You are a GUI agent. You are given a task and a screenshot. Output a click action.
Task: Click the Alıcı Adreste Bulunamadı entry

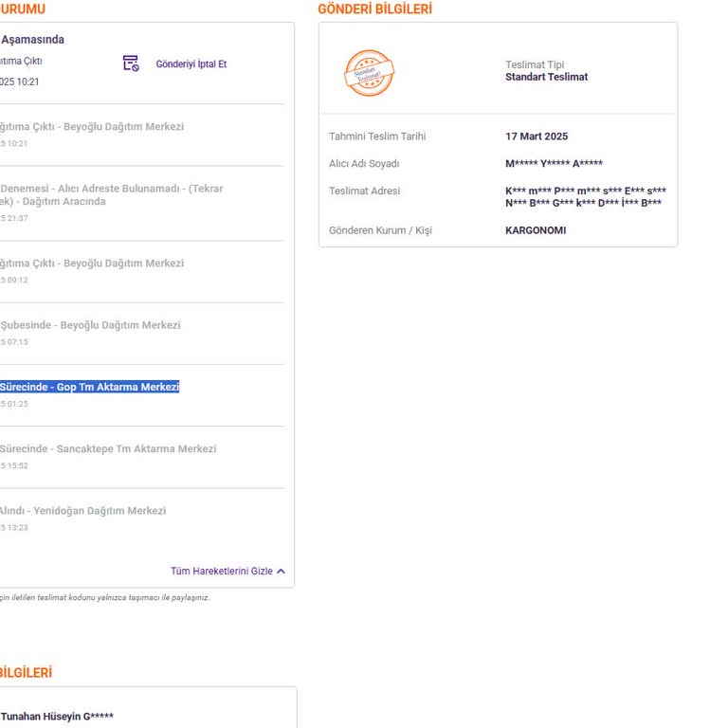click(112, 195)
